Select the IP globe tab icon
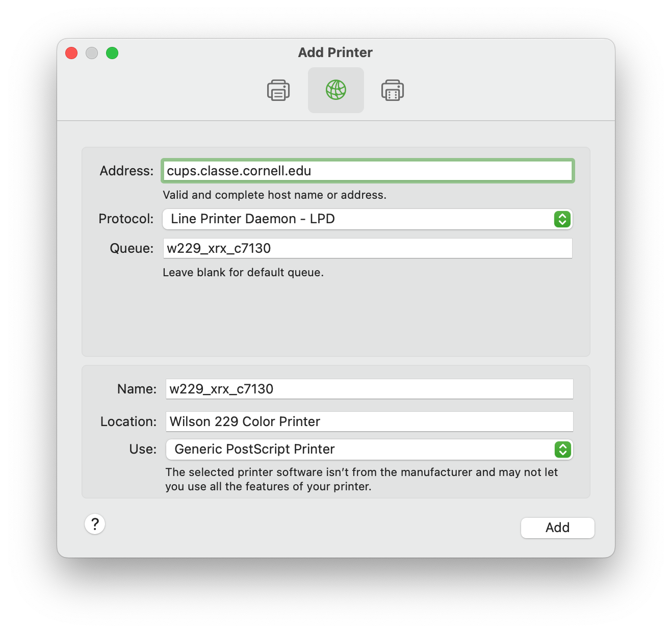 point(336,90)
